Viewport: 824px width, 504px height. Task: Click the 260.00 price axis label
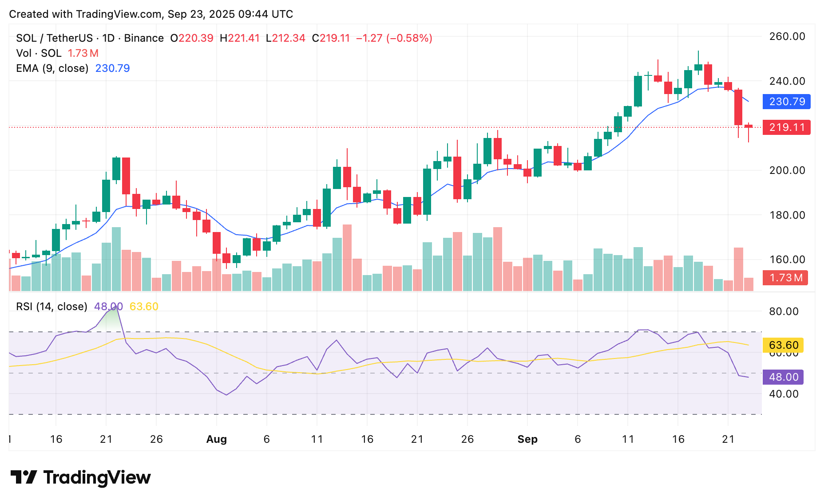pyautogui.click(x=787, y=36)
